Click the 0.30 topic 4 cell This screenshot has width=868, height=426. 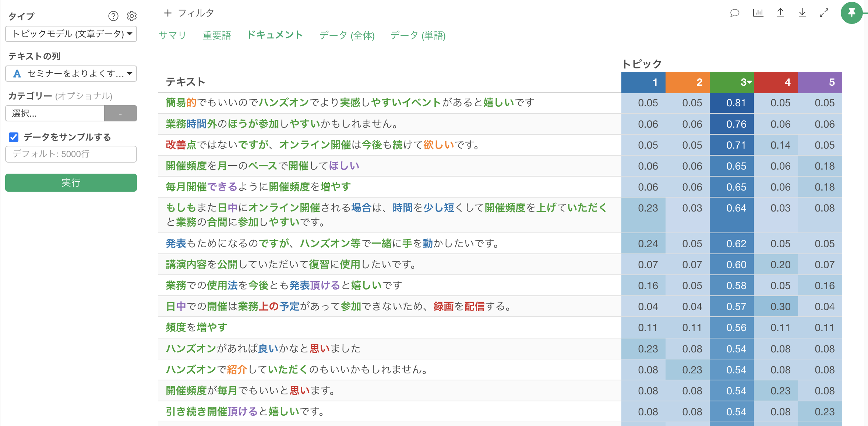pyautogui.click(x=776, y=306)
